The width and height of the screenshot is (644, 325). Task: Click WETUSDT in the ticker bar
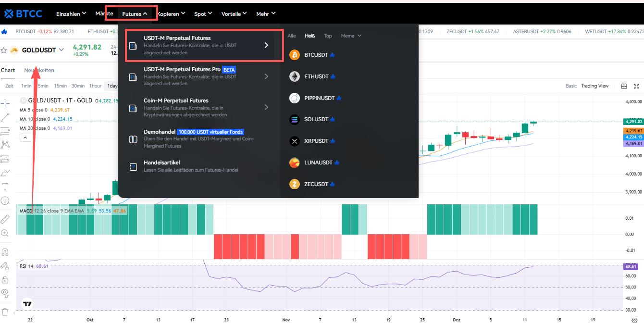tap(614, 32)
